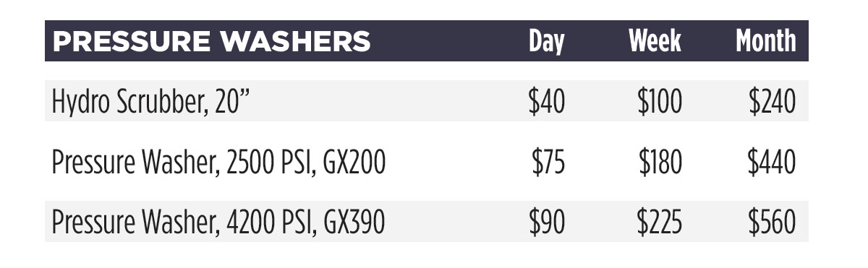Viewport: 868px width, 268px height.
Task: Click the $225 weekly rate
Action: [x=660, y=222]
